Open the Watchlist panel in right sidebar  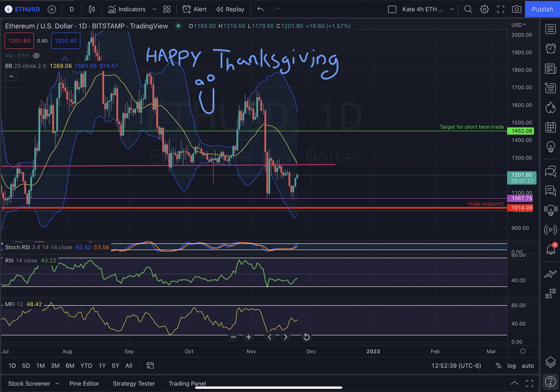coord(550,29)
